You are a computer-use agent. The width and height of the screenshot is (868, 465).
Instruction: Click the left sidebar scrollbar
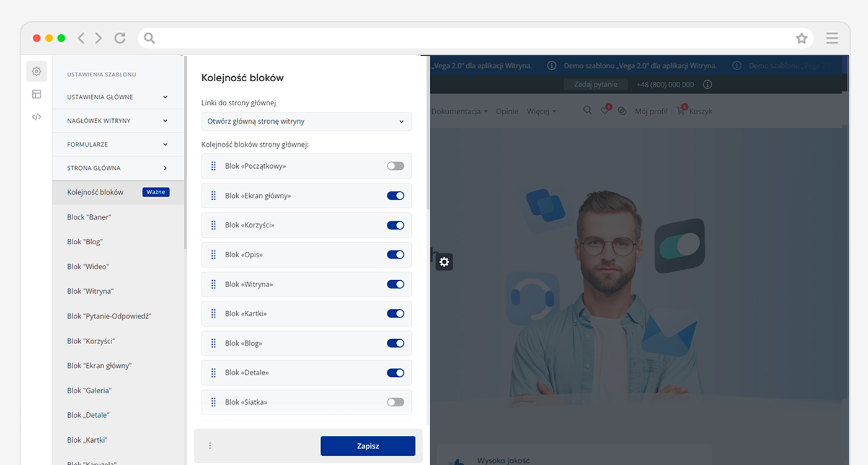pos(185,152)
